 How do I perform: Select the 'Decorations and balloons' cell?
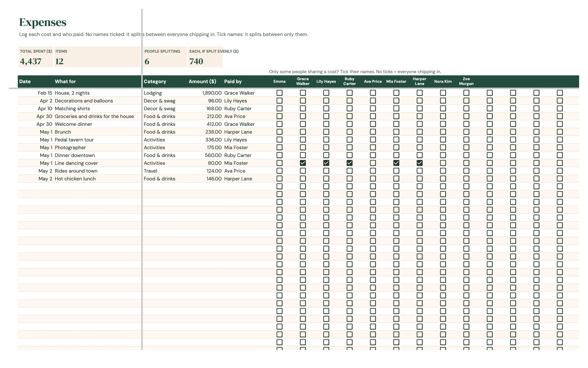point(98,101)
